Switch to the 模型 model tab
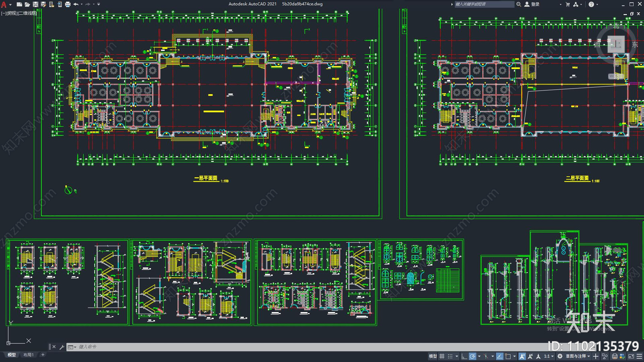Image resolution: width=644 pixels, height=362 pixels. pos(12,355)
